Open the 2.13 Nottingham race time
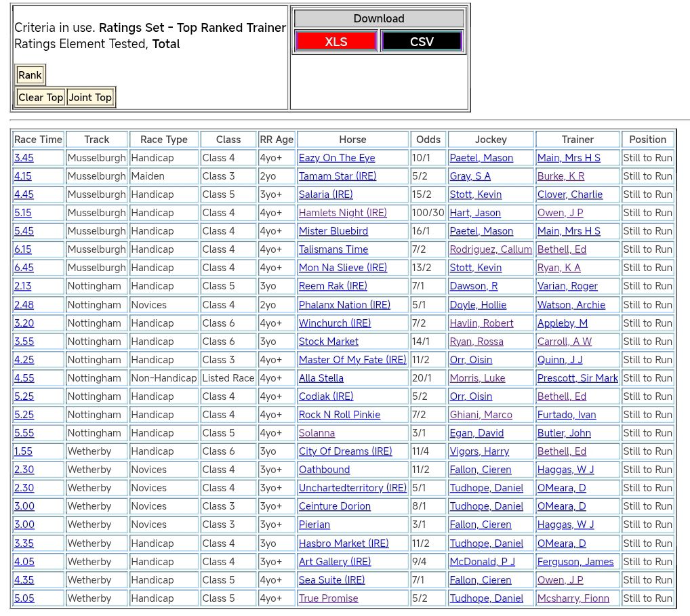The image size is (690, 616). point(24,286)
